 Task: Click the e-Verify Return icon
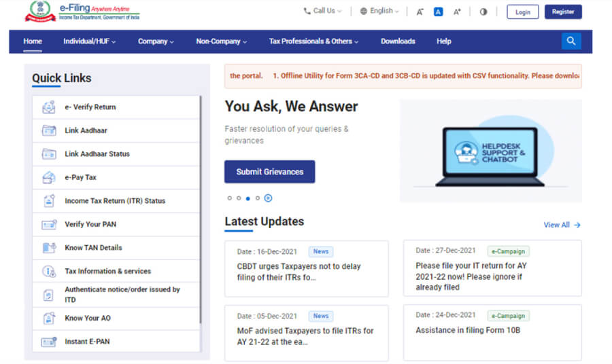(49, 107)
